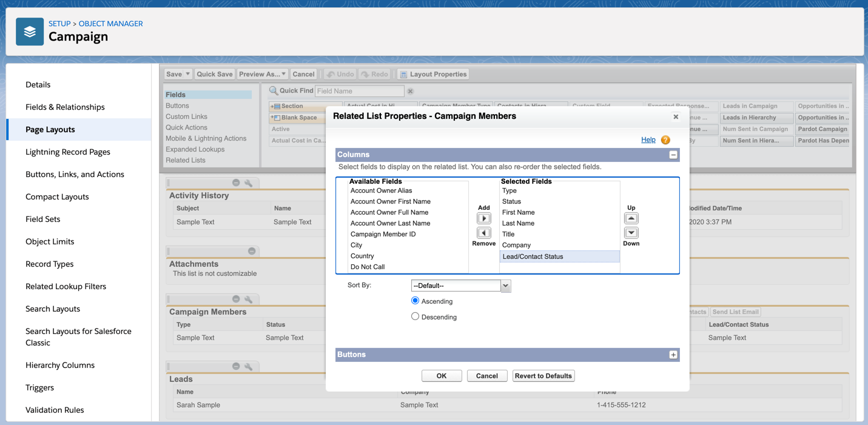Click the Remove arrow button

click(483, 233)
